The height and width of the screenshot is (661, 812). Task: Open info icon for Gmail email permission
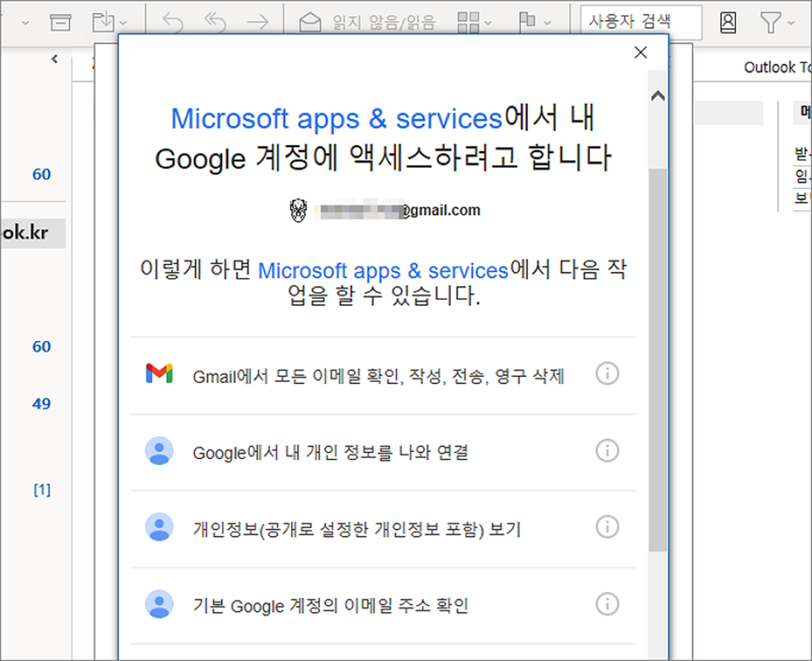607,374
